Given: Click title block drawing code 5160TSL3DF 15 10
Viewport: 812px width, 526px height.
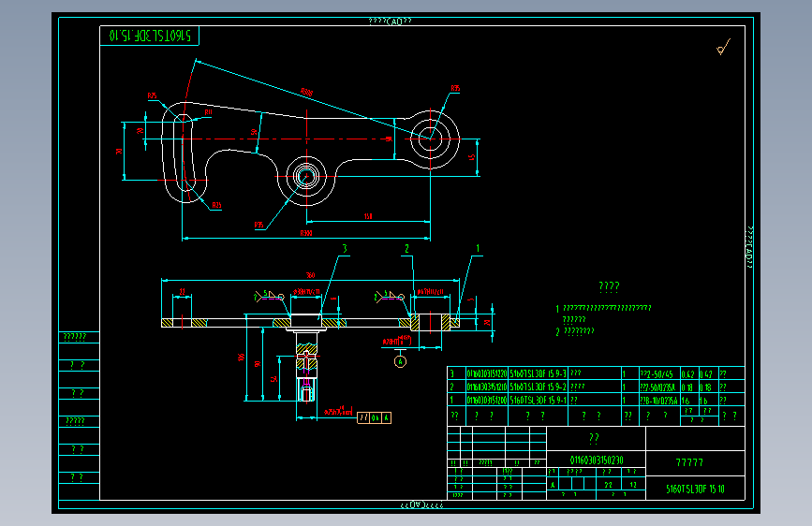Looking at the screenshot, I should pos(696,489).
